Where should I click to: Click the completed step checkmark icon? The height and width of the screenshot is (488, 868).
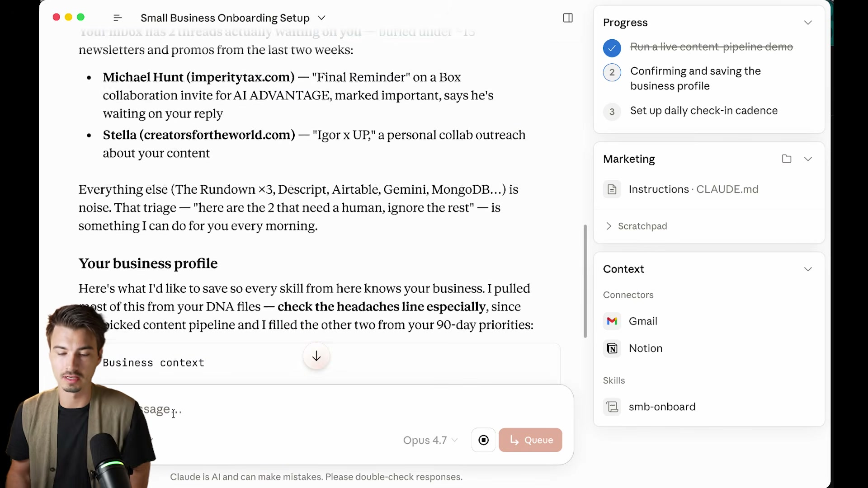[x=612, y=48]
